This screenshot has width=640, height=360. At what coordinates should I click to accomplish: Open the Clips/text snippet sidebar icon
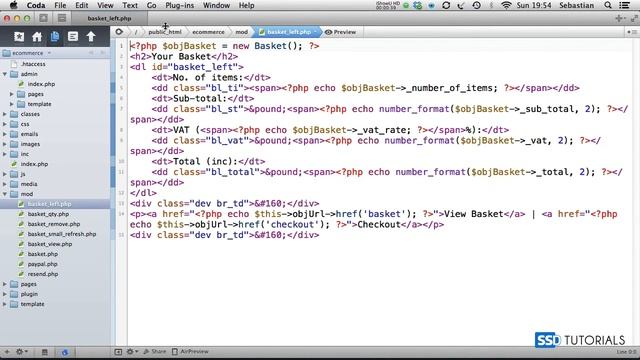click(73, 36)
